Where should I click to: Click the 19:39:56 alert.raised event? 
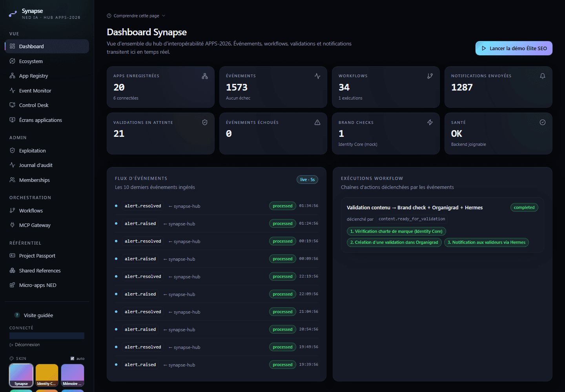217,365
